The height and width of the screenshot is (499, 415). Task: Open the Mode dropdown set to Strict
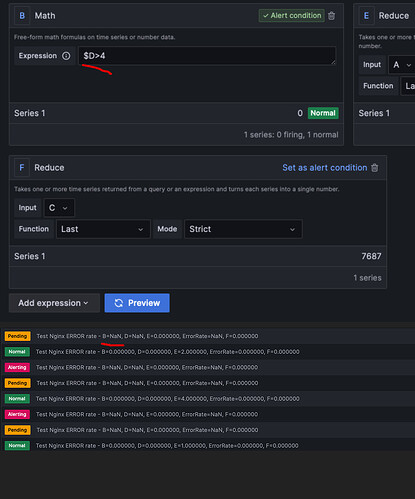[x=243, y=229]
